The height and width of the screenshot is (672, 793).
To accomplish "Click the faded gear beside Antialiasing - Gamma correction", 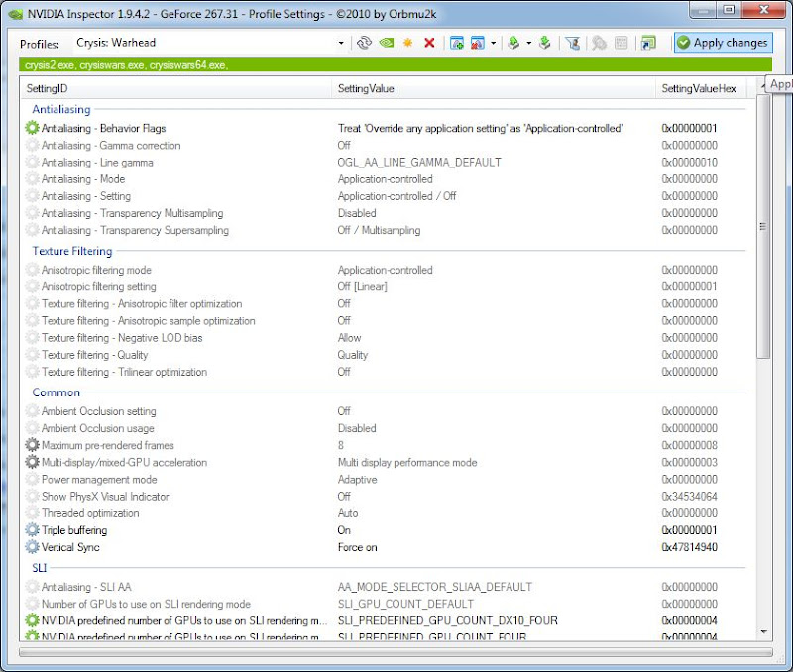I will [32, 145].
